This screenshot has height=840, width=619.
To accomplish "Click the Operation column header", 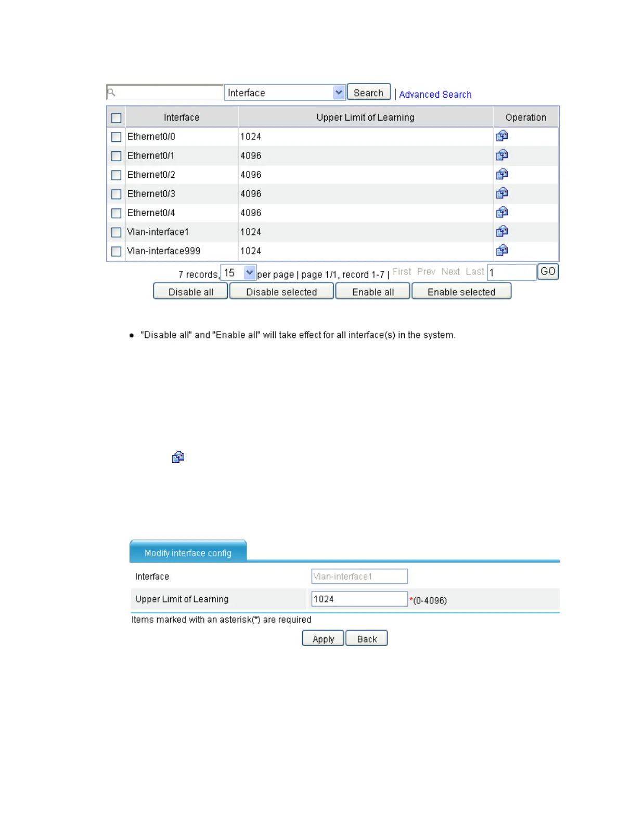I will pyautogui.click(x=526, y=117).
